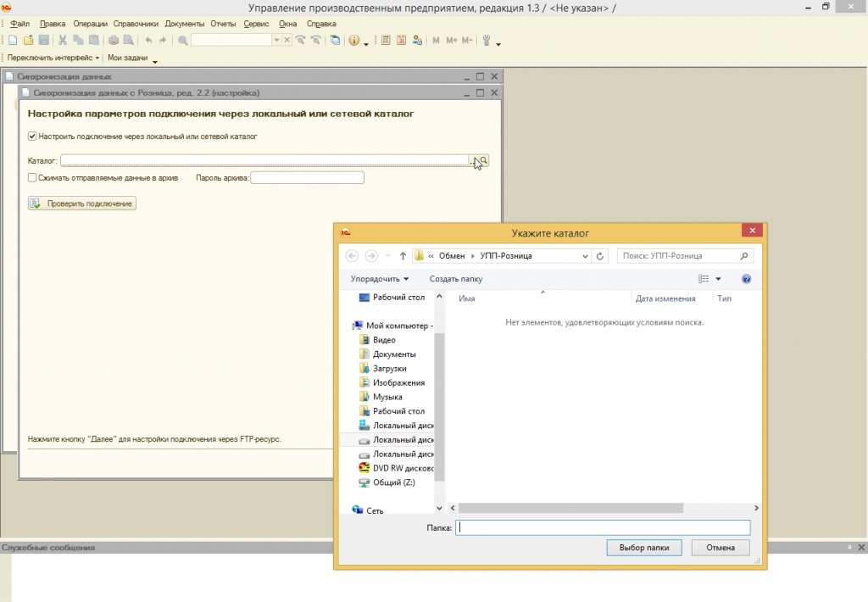Open dialog help with blue question icon
The image size is (868, 602).
746,278
